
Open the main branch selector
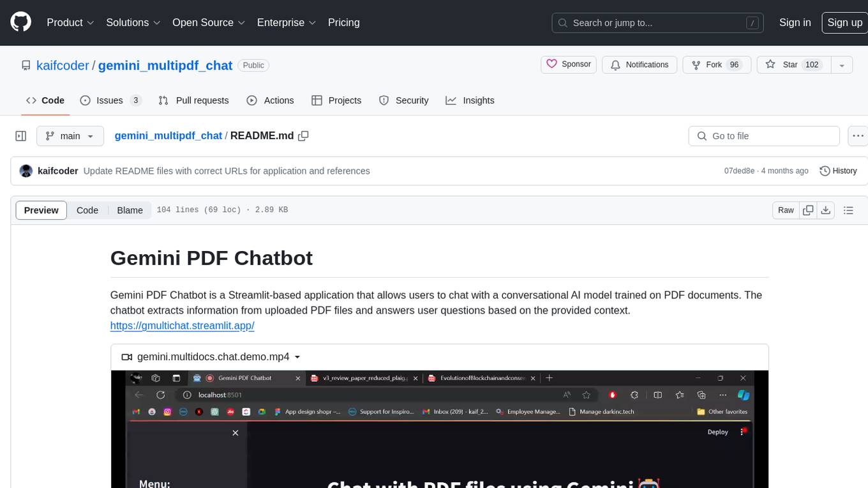(x=70, y=136)
